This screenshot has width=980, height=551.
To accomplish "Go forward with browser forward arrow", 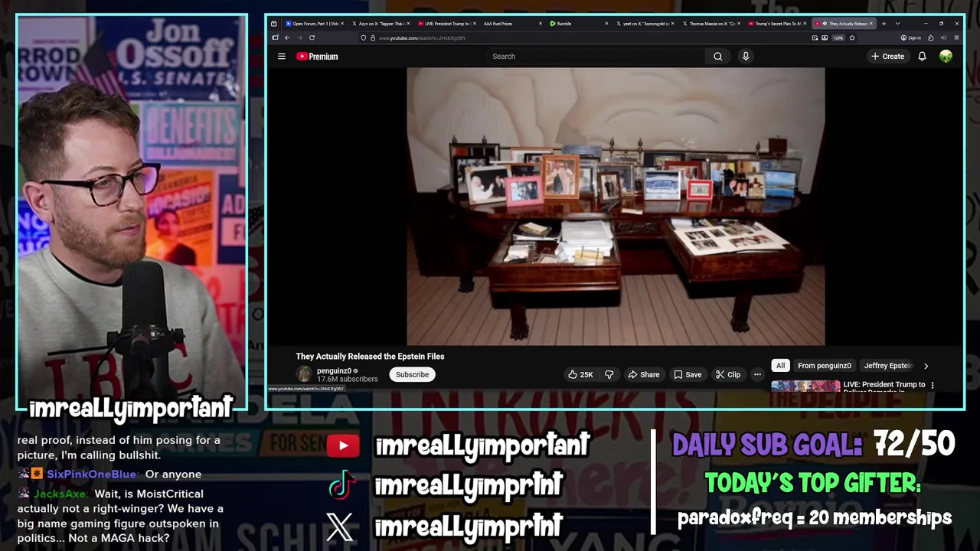I will pyautogui.click(x=299, y=37).
